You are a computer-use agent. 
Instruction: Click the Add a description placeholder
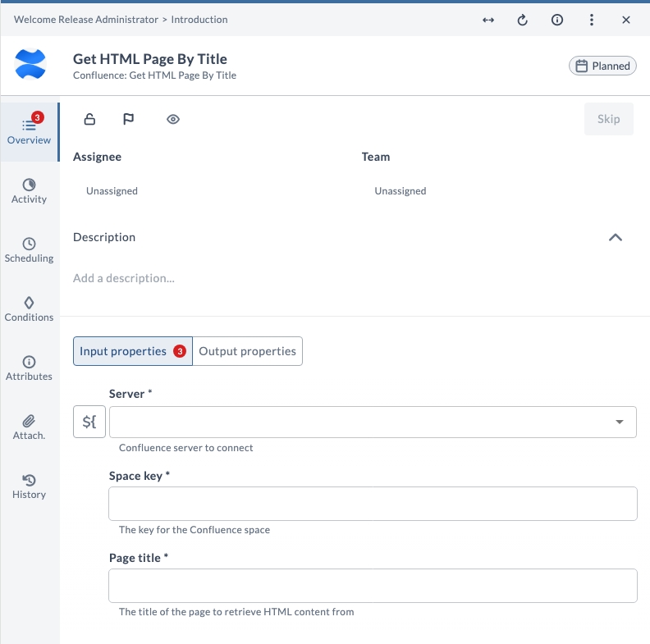tap(124, 278)
